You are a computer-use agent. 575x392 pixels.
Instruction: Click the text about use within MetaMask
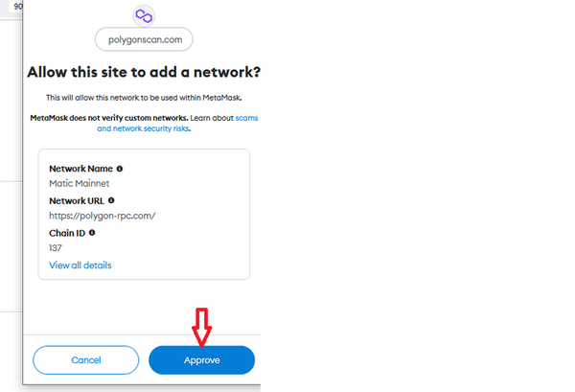[x=144, y=98]
